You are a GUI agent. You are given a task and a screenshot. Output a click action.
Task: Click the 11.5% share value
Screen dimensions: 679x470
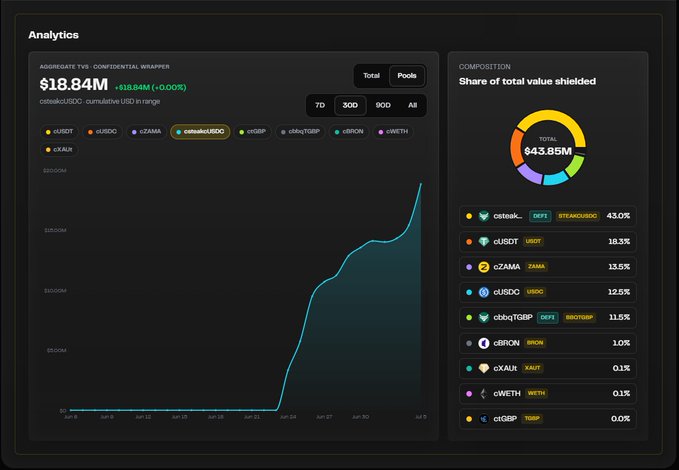point(620,318)
